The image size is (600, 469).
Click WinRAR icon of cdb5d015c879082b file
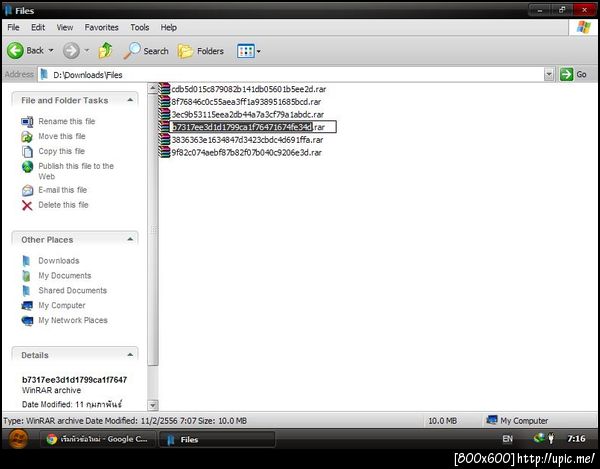(x=164, y=89)
